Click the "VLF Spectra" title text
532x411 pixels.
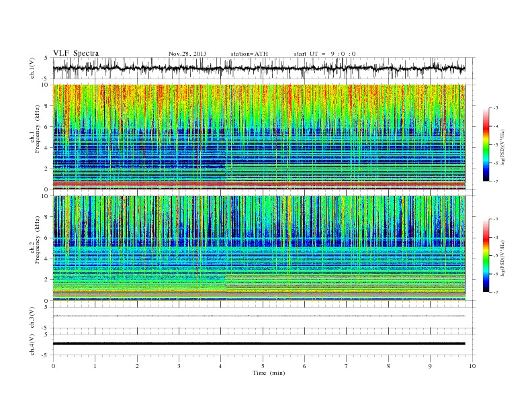(x=76, y=53)
